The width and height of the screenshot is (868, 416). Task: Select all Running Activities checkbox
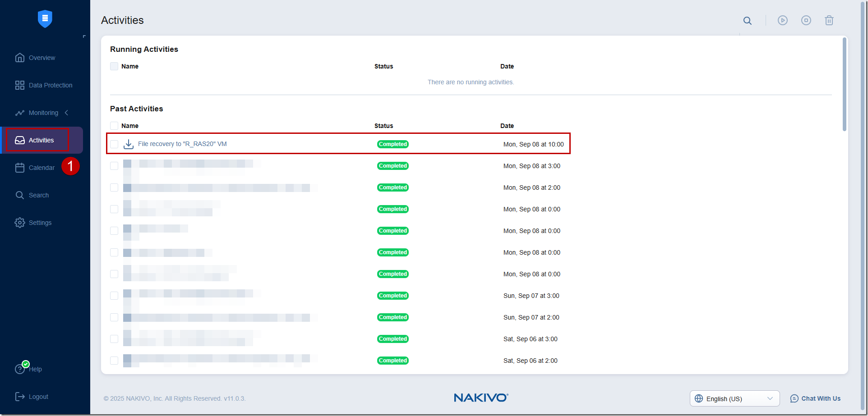(114, 66)
